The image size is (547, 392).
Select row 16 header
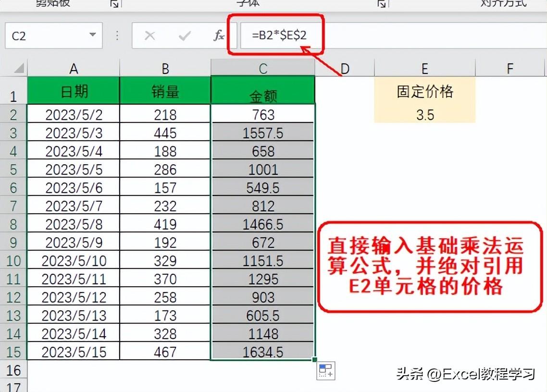pos(13,370)
